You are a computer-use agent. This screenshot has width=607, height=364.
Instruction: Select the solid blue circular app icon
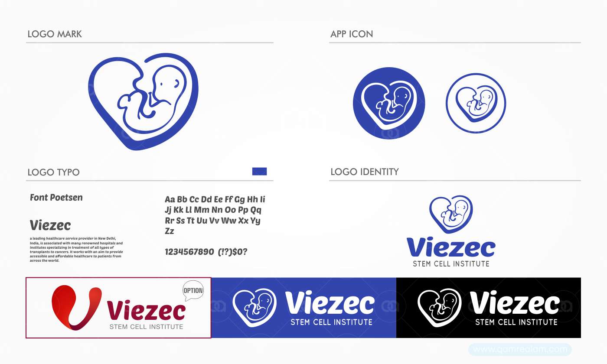[x=389, y=103]
